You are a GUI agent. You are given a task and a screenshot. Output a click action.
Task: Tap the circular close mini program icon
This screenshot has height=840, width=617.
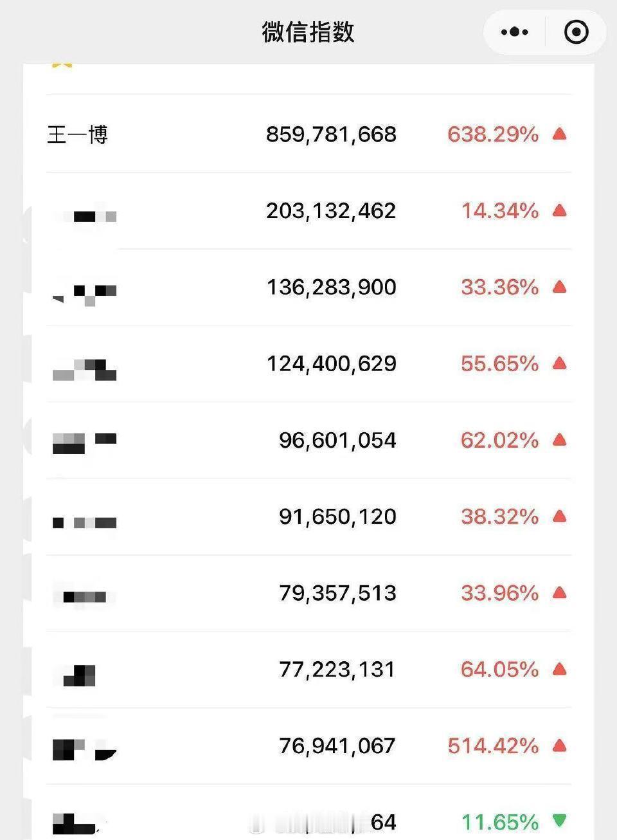[x=576, y=32]
